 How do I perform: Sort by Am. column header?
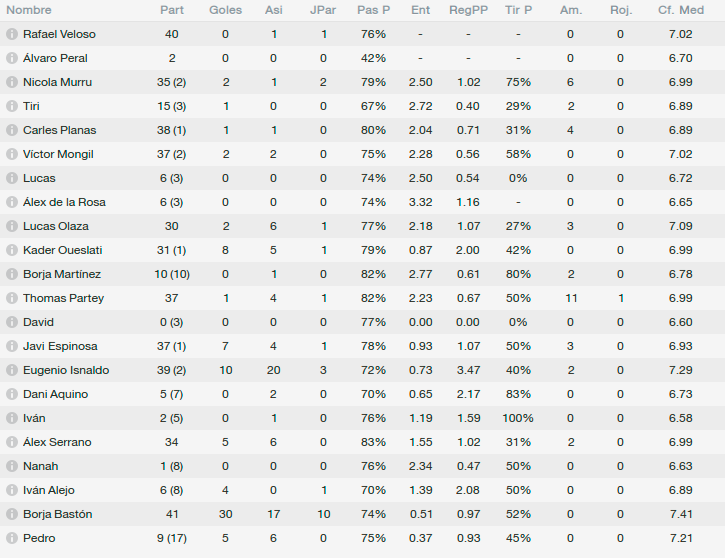click(571, 10)
